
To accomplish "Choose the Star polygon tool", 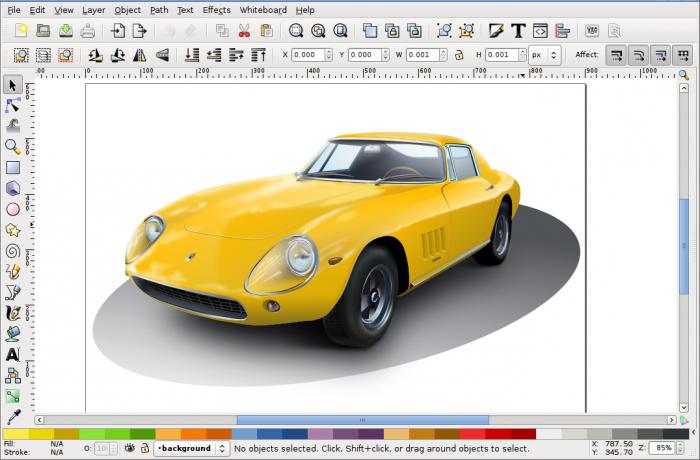I will click(12, 230).
